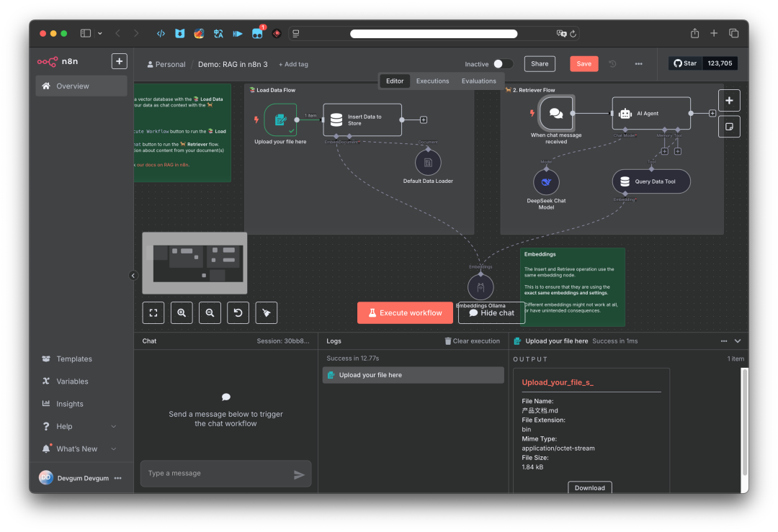The height and width of the screenshot is (532, 778).
Task: Zoom canvas to fit
Action: coord(153,313)
